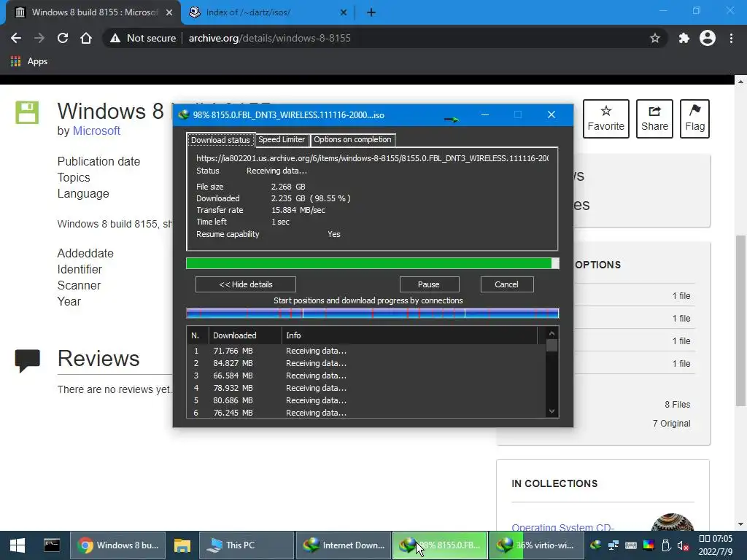This screenshot has height=560, width=747.
Task: Click the page scrollbar down arrow
Action: coord(740,524)
